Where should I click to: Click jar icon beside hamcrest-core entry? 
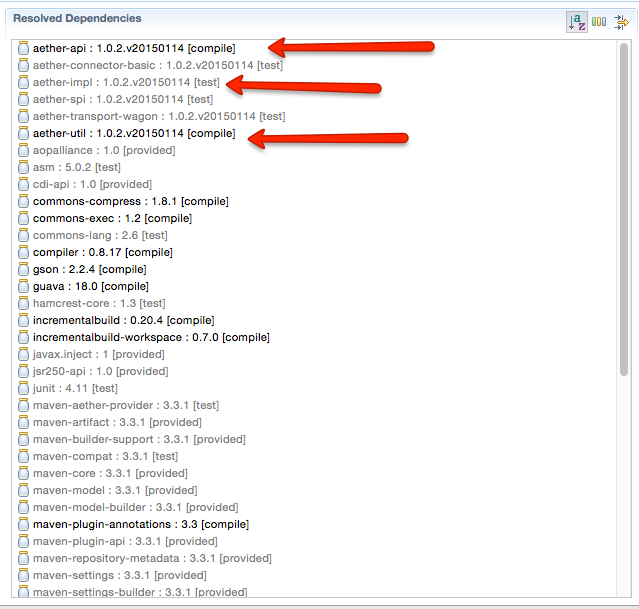24,303
